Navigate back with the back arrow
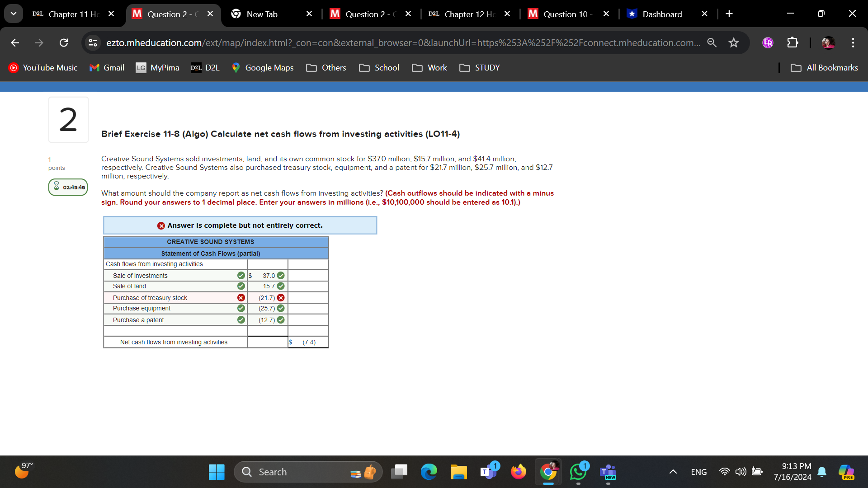 (15, 42)
